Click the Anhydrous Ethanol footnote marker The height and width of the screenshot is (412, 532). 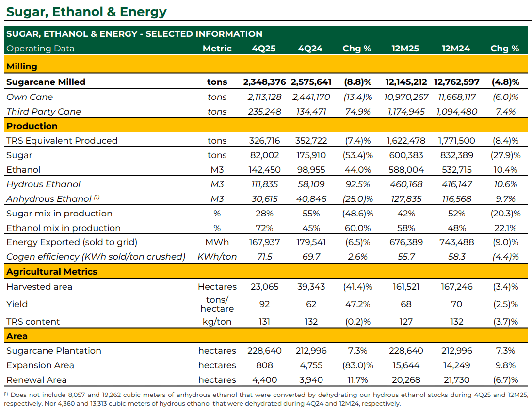pos(97,197)
